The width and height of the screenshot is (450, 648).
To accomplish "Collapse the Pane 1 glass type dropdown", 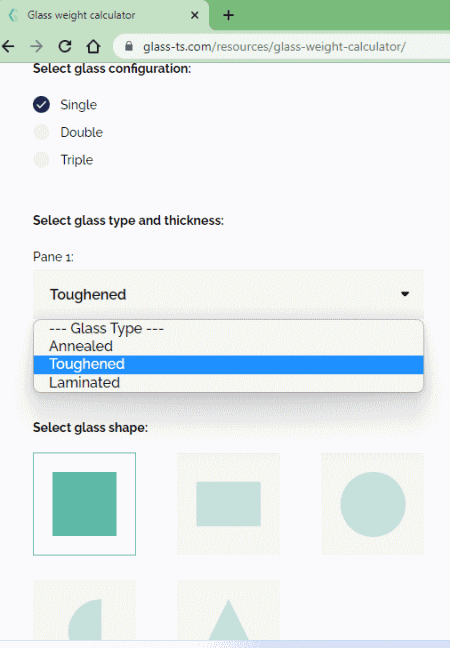I will tap(229, 294).
